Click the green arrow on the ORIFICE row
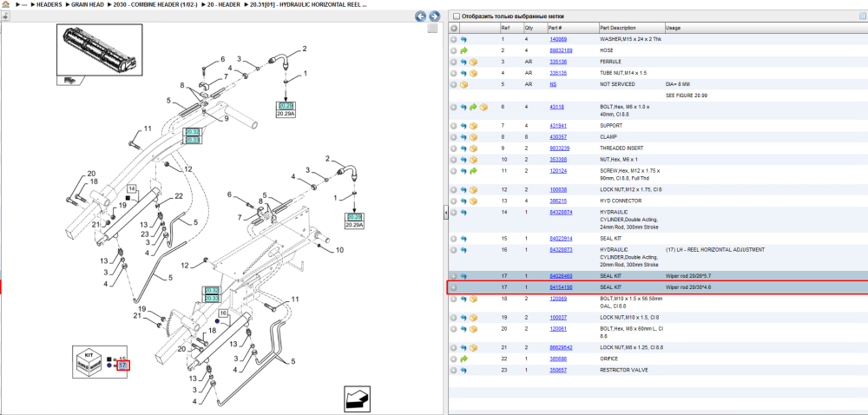Viewport: 868px width, 415px height. 464,359
